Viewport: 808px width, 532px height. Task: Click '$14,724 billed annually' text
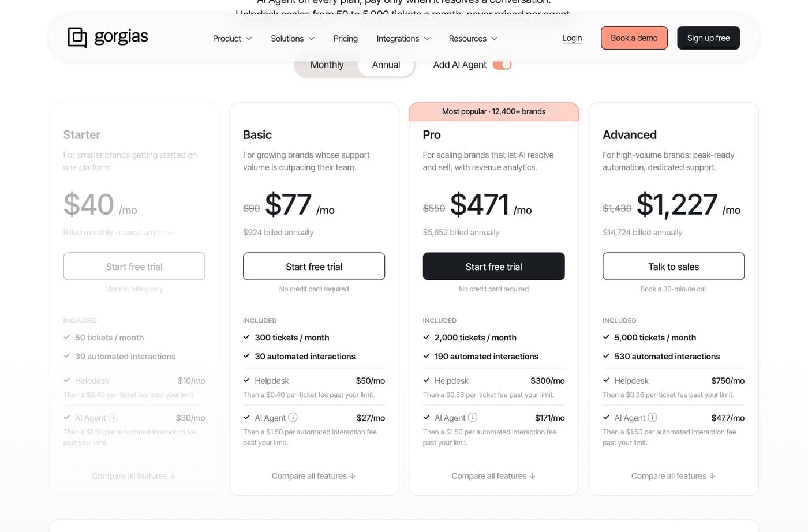(642, 233)
